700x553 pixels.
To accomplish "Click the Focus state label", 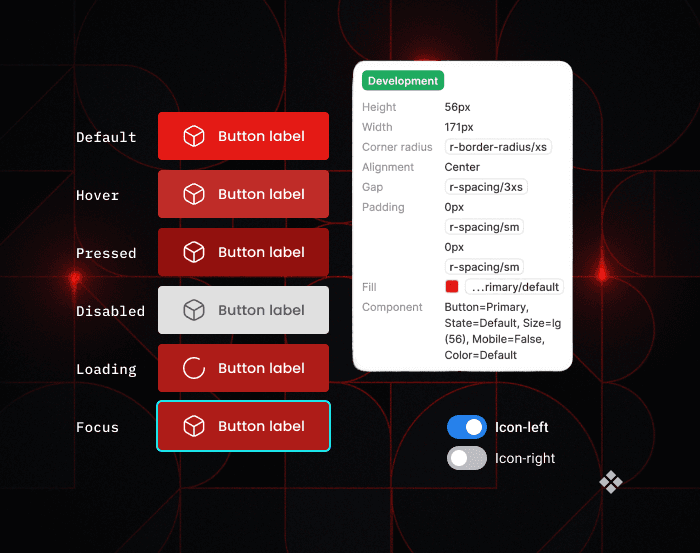I will 97,427.
